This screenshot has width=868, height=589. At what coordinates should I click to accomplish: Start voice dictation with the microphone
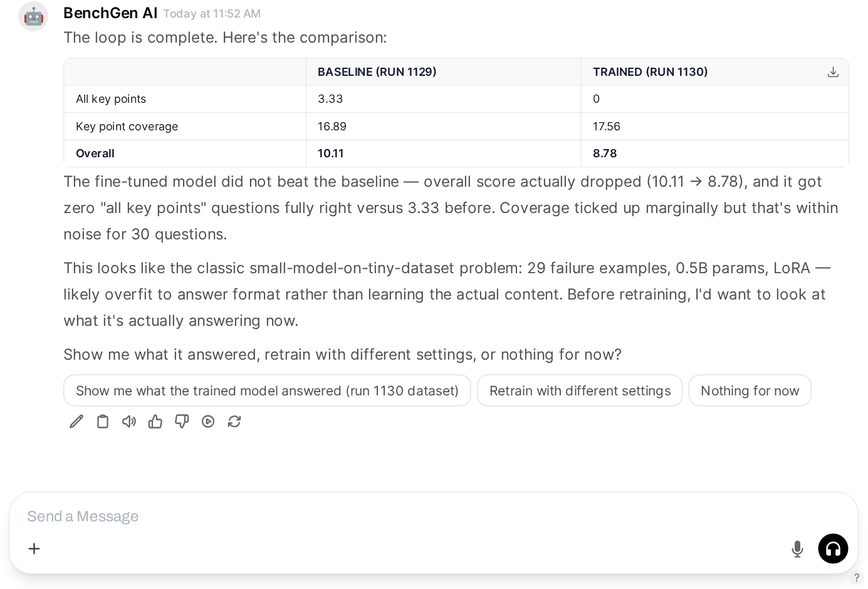[797, 549]
